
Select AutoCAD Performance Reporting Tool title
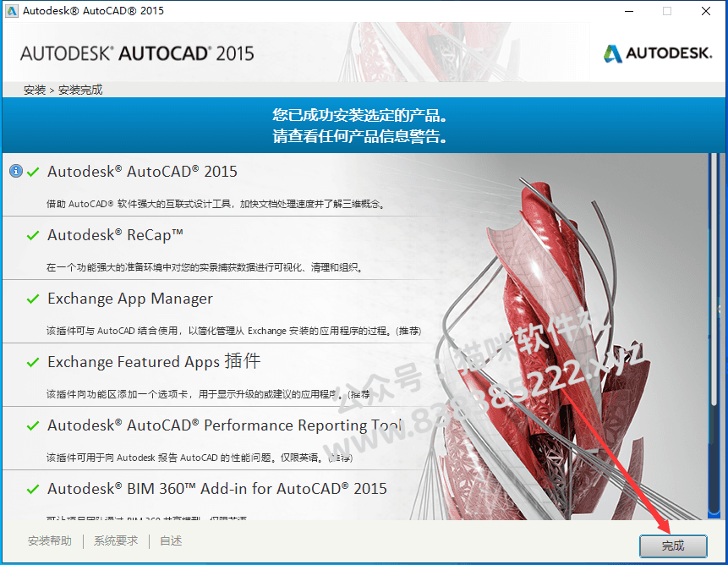224,425
